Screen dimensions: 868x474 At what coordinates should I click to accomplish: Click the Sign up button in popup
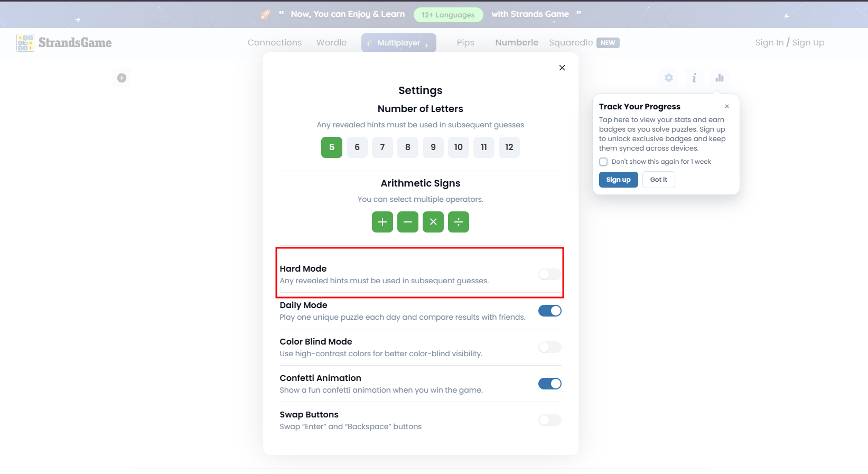pos(619,180)
